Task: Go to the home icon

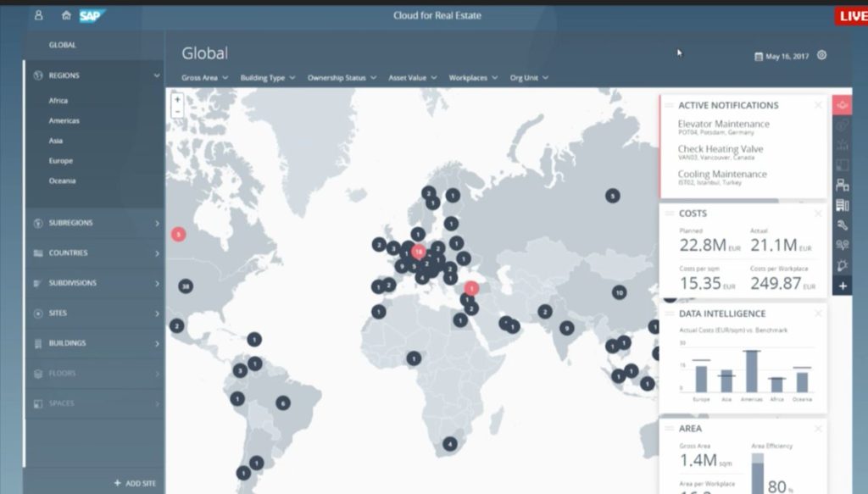Action: point(66,15)
